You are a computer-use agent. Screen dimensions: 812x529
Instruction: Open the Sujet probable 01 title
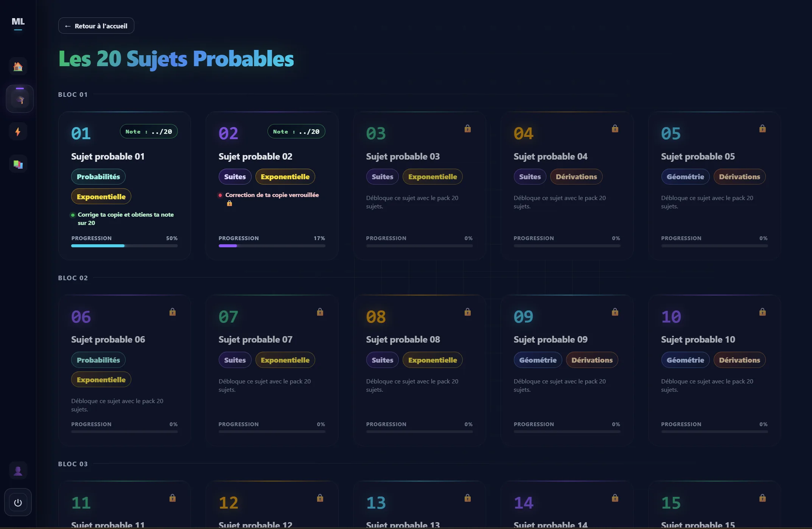pyautogui.click(x=108, y=157)
